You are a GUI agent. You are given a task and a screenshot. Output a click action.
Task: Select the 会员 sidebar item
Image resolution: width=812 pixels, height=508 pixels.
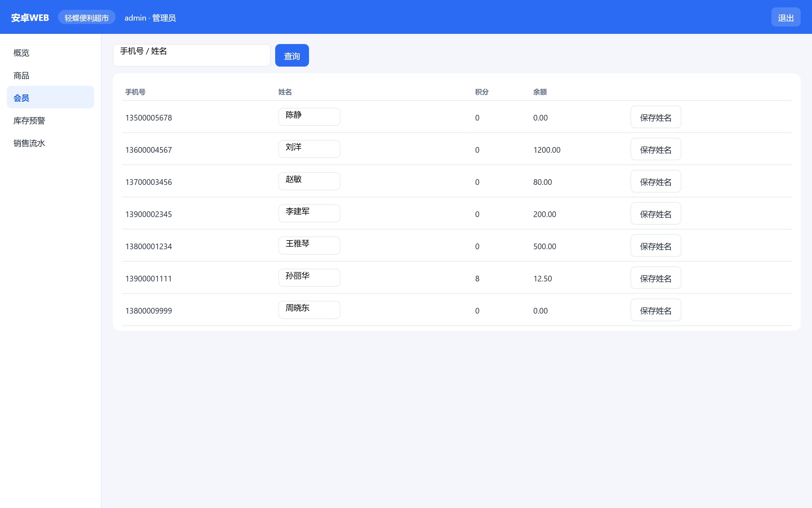(x=50, y=97)
